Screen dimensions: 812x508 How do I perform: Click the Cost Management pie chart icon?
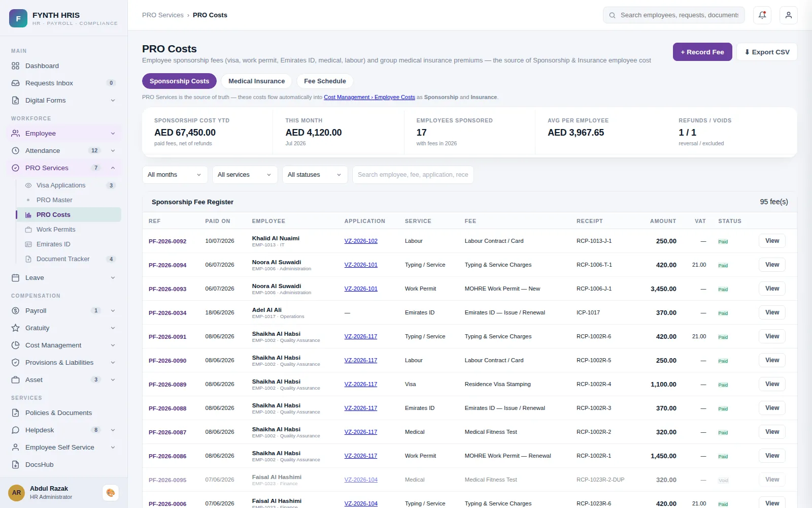point(16,345)
